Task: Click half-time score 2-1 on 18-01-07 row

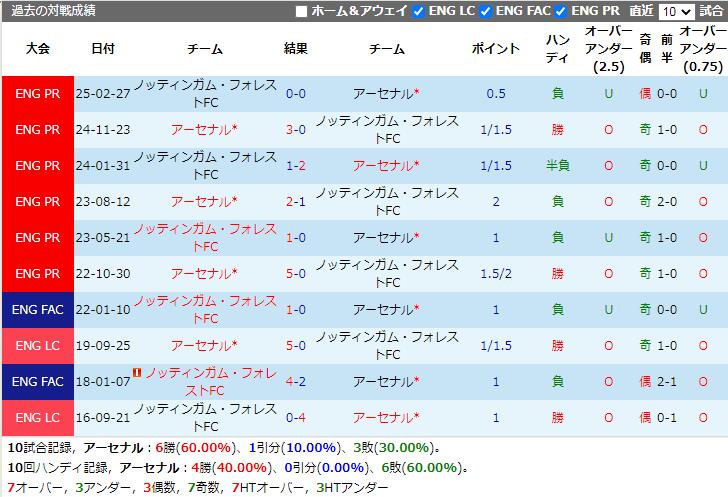Action: [667, 382]
